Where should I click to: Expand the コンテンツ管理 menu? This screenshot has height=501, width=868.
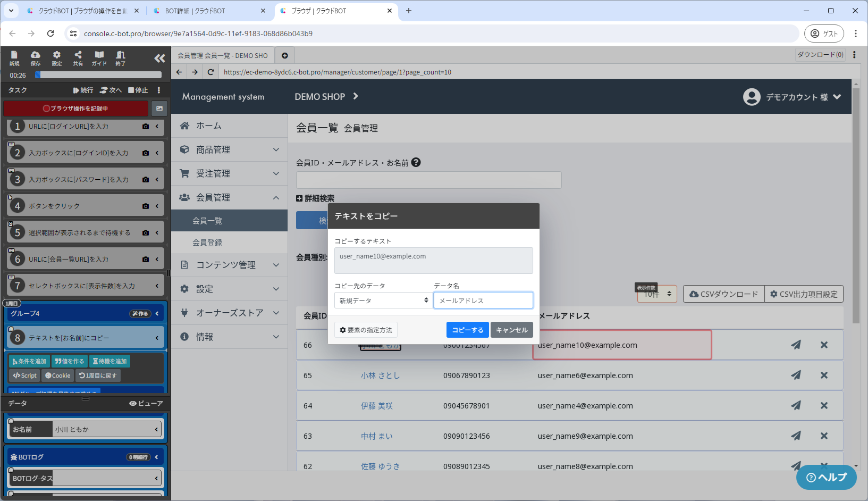pos(229,265)
